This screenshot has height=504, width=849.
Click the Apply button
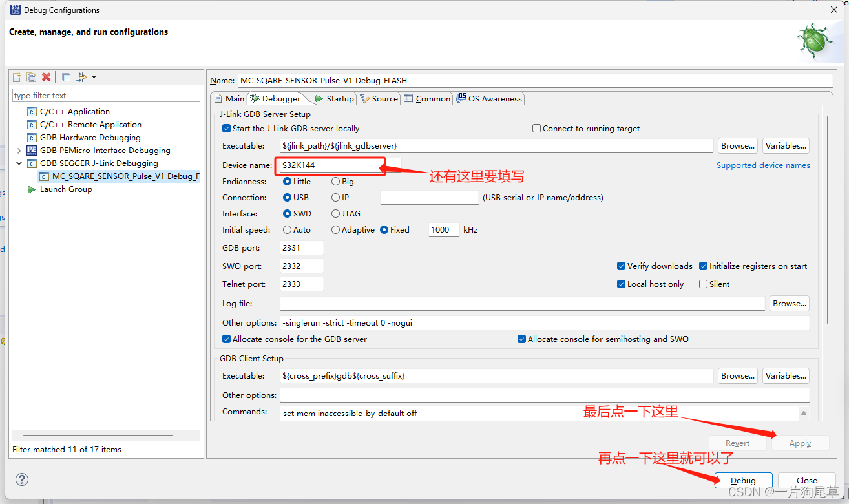click(x=800, y=443)
